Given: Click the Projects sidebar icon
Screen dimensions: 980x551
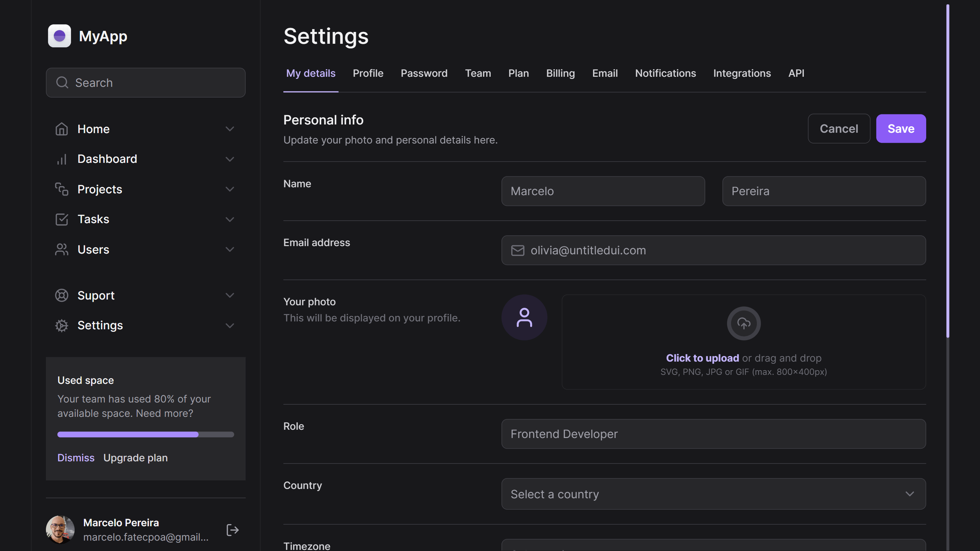Looking at the screenshot, I should click(x=62, y=189).
